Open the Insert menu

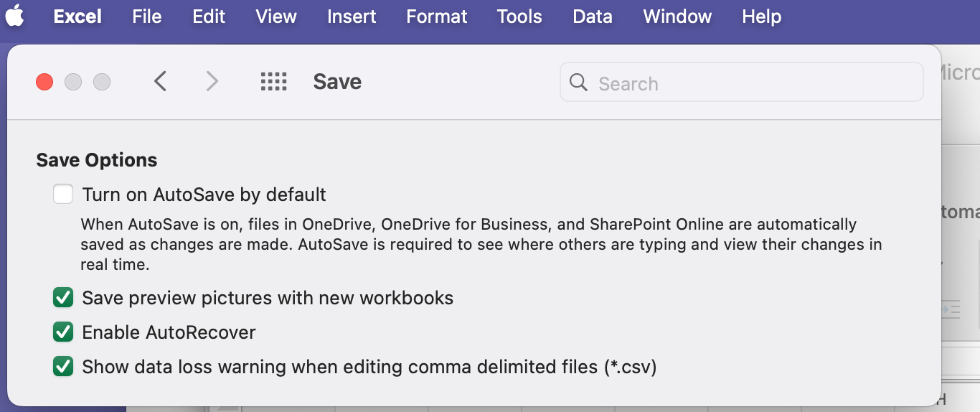pos(352,16)
